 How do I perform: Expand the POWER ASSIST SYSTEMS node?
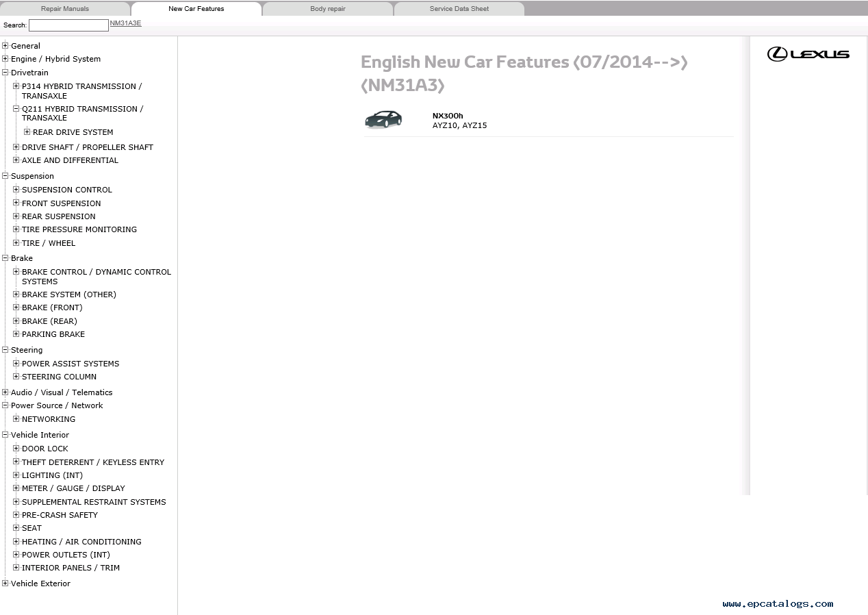pyautogui.click(x=16, y=364)
